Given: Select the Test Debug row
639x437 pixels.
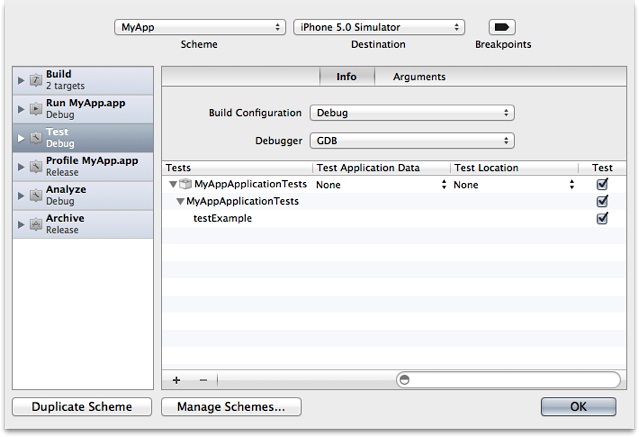Looking at the screenshot, I should 83,138.
